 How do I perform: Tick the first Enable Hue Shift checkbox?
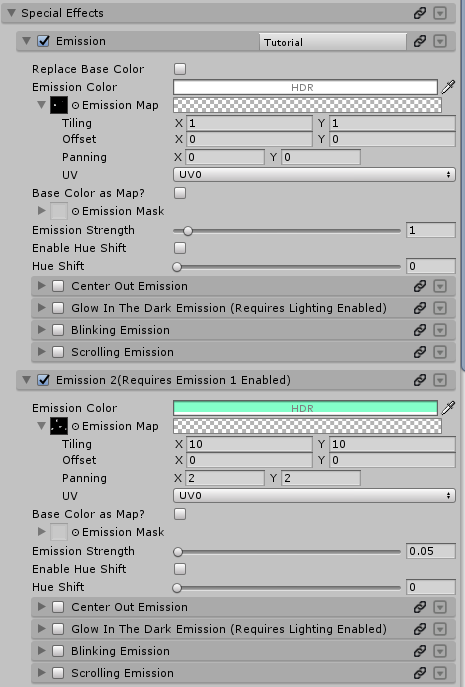pyautogui.click(x=180, y=248)
